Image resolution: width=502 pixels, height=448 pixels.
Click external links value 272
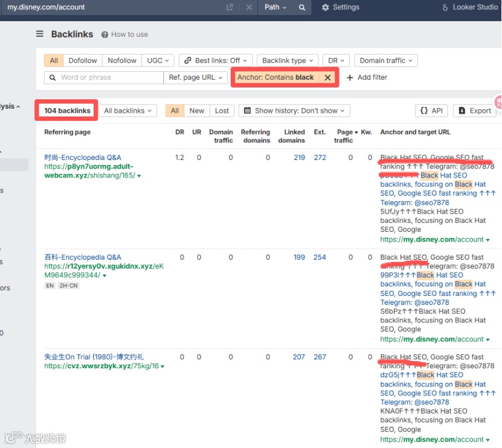click(320, 158)
